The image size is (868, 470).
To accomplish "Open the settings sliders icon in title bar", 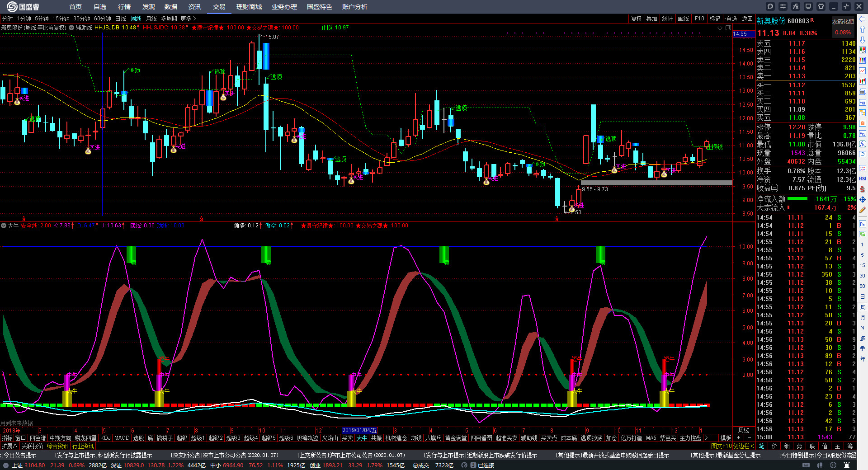I will pos(783,6).
